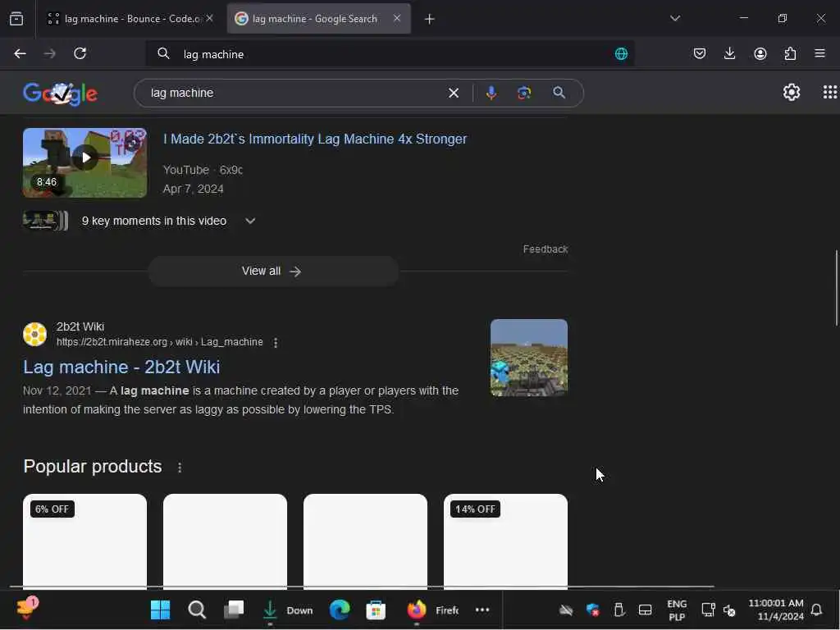
Task: Open Firefox application hamburger menu
Action: pyautogui.click(x=819, y=53)
